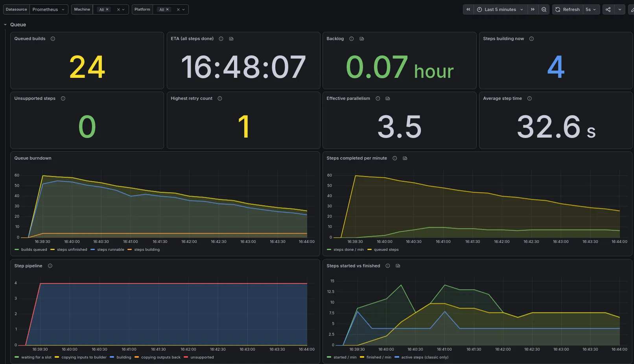
Task: Open data link icon on Effective parallelism
Action: click(x=388, y=98)
